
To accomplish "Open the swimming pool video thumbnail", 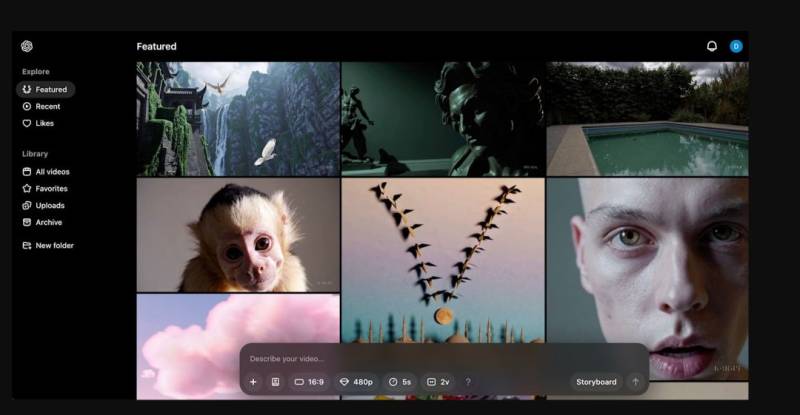I will 647,119.
